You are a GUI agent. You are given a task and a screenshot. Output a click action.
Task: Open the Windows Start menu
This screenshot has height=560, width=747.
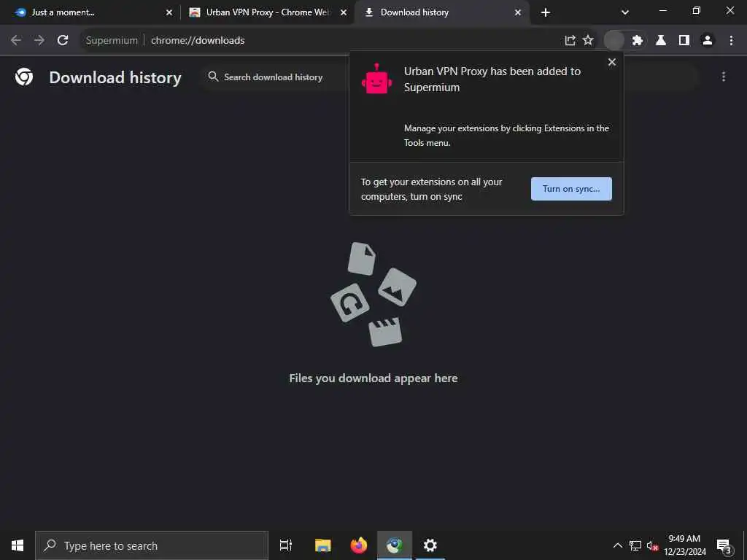18,545
